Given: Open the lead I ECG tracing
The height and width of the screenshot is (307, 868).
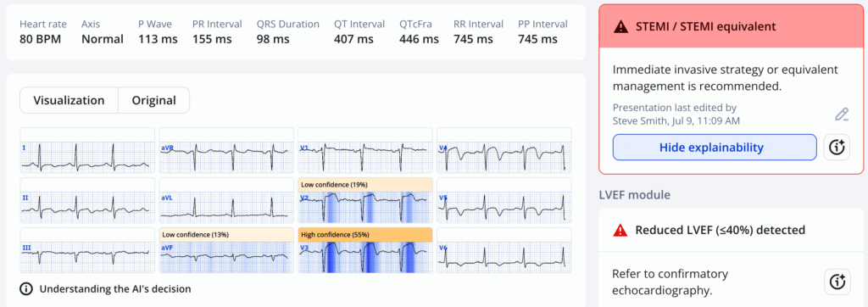Looking at the screenshot, I should 87,151.
